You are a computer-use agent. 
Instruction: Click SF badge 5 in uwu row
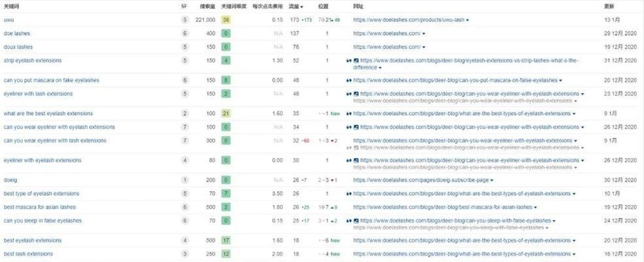coord(185,20)
